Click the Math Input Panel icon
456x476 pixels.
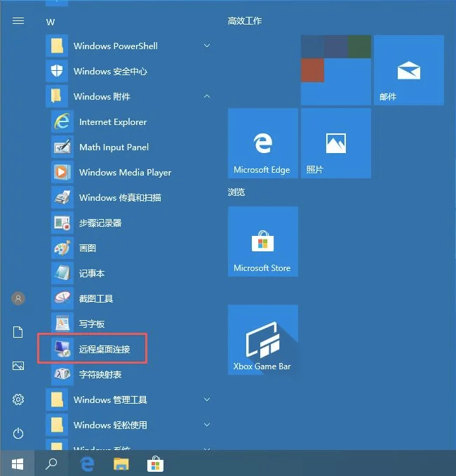pos(62,147)
